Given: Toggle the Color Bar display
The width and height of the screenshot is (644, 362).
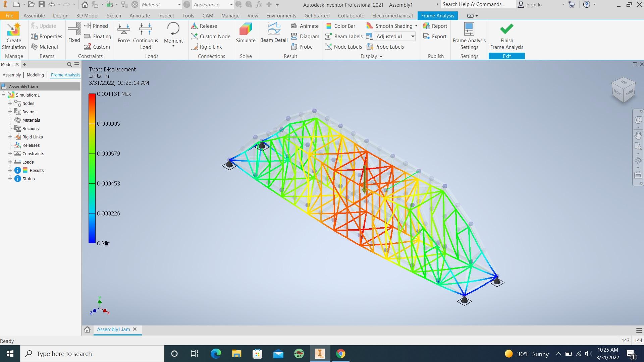Looking at the screenshot, I should (340, 26).
